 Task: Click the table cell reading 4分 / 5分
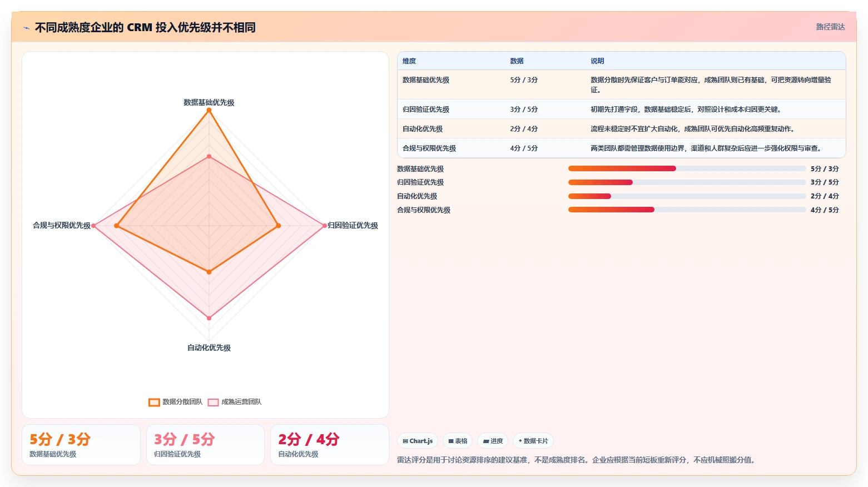click(524, 148)
